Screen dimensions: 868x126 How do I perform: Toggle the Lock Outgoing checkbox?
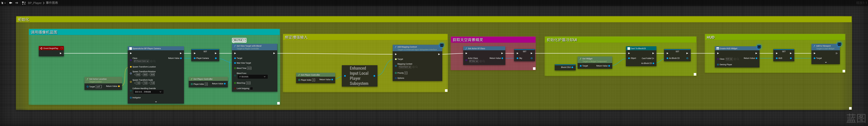pos(251,88)
